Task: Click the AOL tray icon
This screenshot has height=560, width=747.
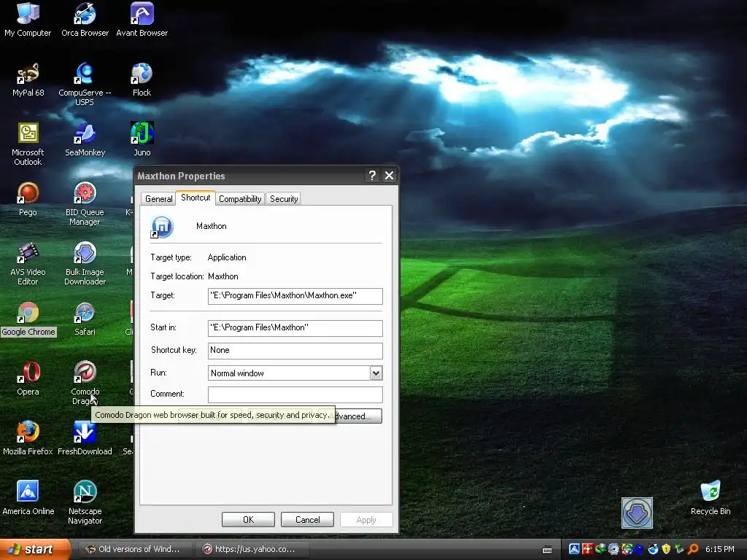Action: (x=575, y=549)
